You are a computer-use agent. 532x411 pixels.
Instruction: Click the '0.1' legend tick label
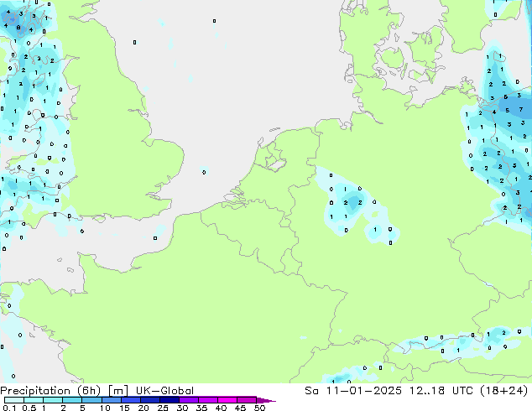tap(9, 408)
